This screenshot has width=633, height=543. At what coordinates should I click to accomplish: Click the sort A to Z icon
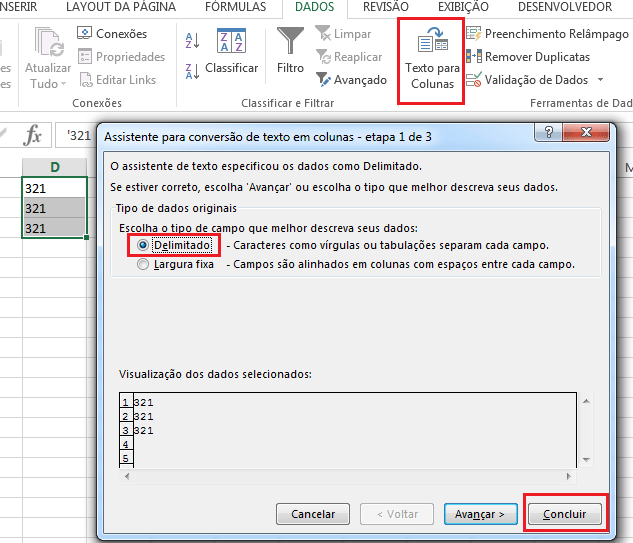[192, 40]
